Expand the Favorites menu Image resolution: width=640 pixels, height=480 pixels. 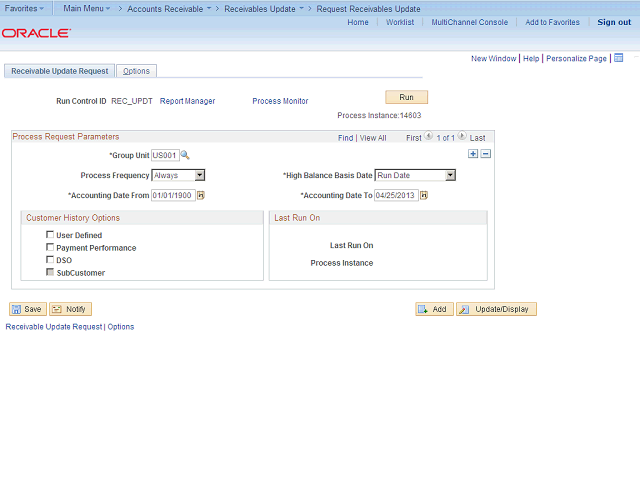[24, 8]
